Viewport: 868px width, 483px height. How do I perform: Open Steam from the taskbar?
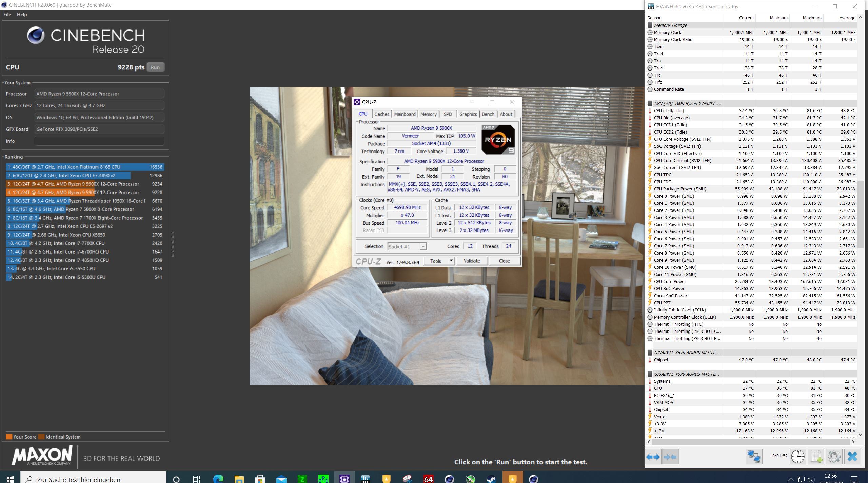(x=491, y=479)
